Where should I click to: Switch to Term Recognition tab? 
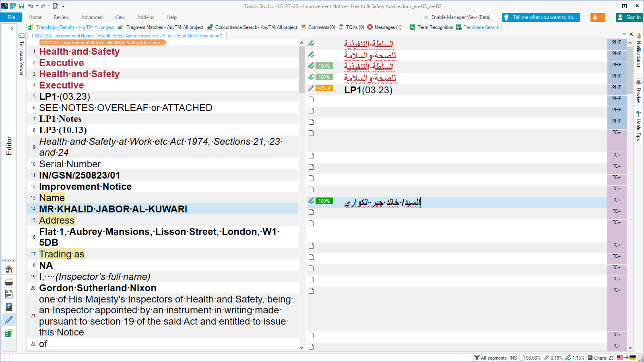click(431, 27)
